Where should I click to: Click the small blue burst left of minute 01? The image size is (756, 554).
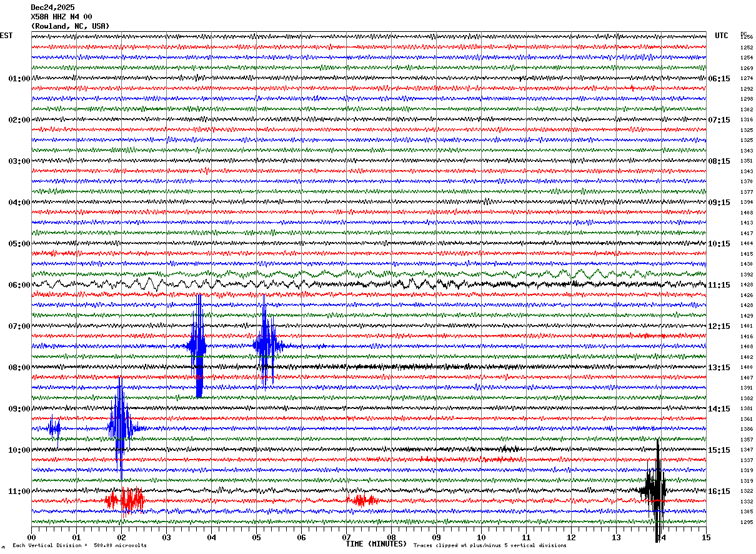[x=54, y=428]
